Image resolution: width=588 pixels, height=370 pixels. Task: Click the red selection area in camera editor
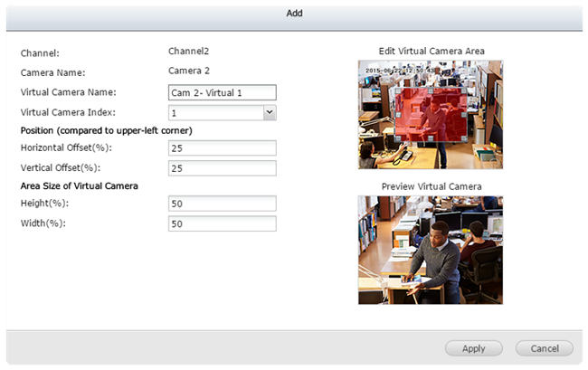coord(431,115)
